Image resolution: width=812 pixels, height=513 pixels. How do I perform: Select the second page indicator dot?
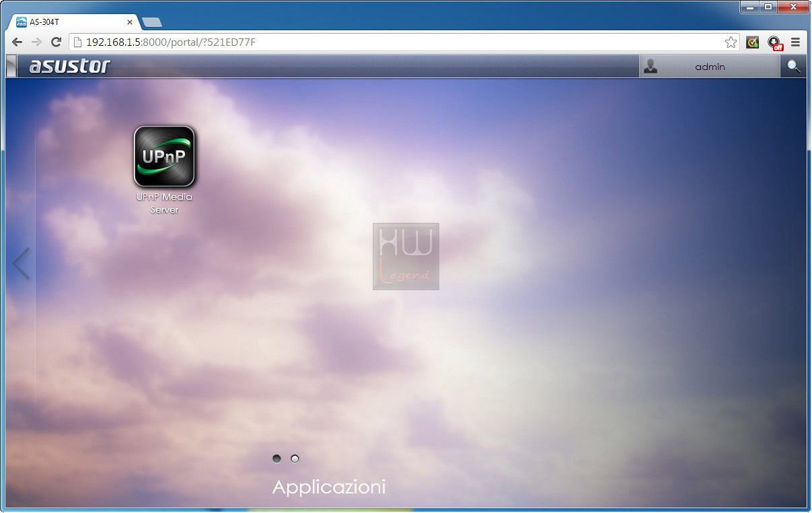(x=295, y=458)
